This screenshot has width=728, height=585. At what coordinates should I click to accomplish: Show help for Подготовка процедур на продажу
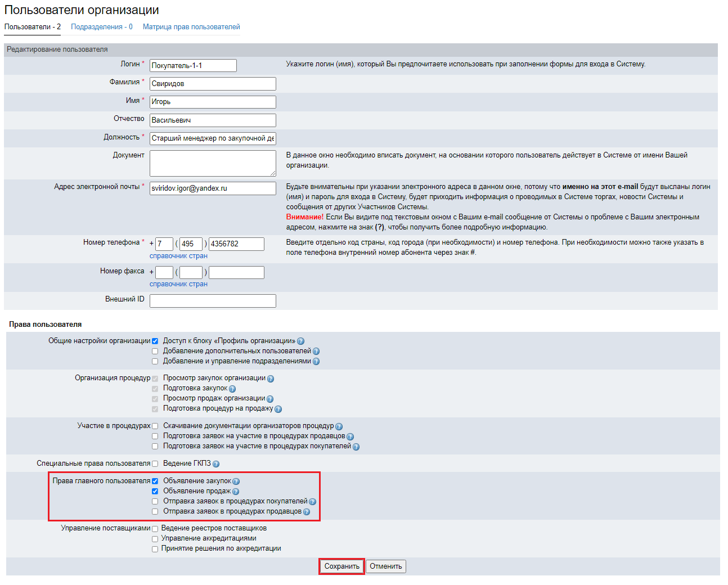pyautogui.click(x=278, y=409)
